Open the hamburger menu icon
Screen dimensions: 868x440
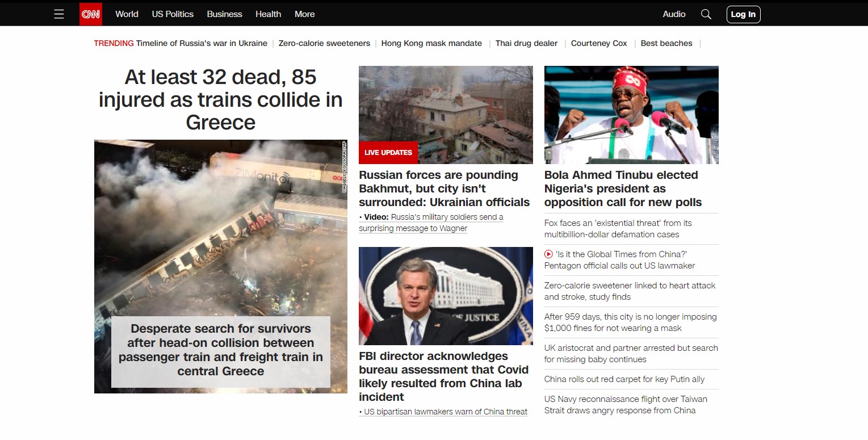coord(59,14)
